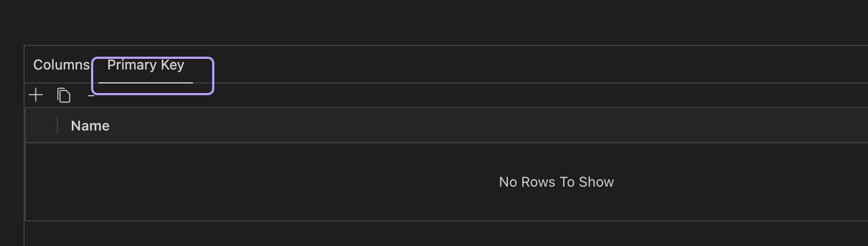
Task: Click the underline beneath Primary Key
Action: tap(146, 83)
